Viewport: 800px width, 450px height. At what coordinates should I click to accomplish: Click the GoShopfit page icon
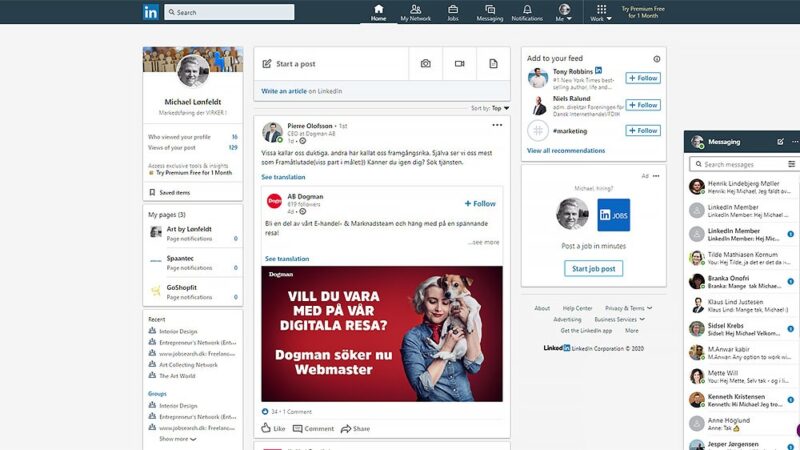point(156,291)
